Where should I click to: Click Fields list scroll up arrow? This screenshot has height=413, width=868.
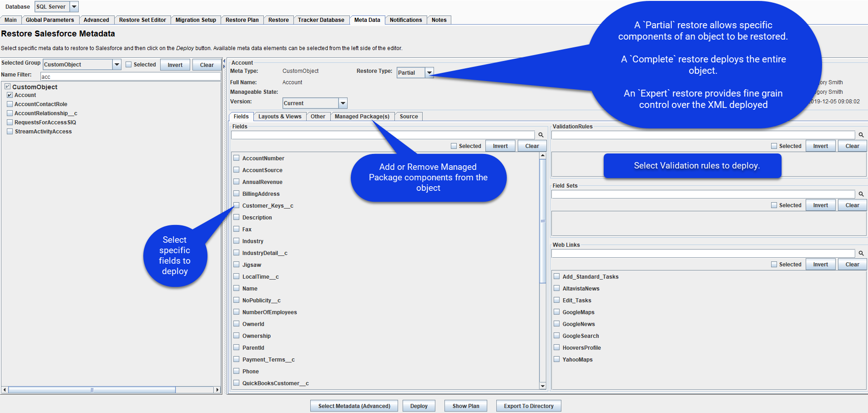[543, 156]
